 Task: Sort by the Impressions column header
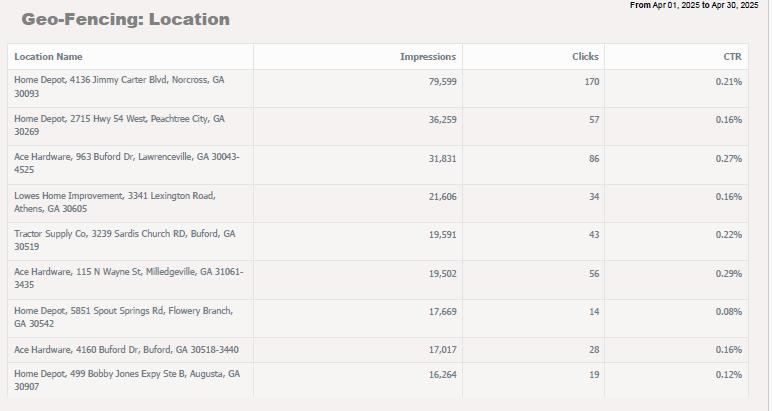[428, 57]
